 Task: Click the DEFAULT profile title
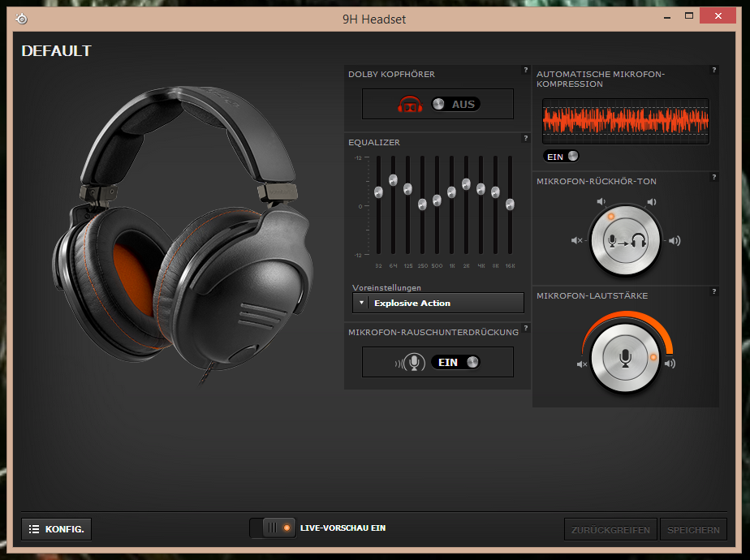(57, 50)
